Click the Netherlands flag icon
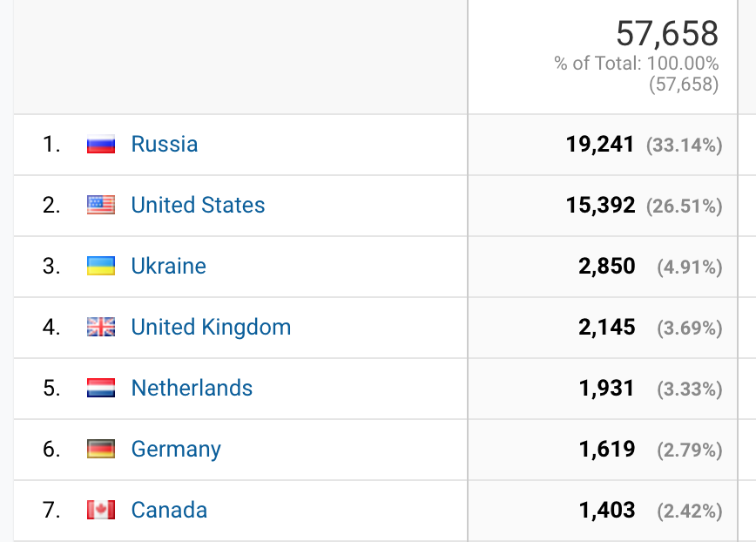Image resolution: width=756 pixels, height=542 pixels. [x=101, y=389]
